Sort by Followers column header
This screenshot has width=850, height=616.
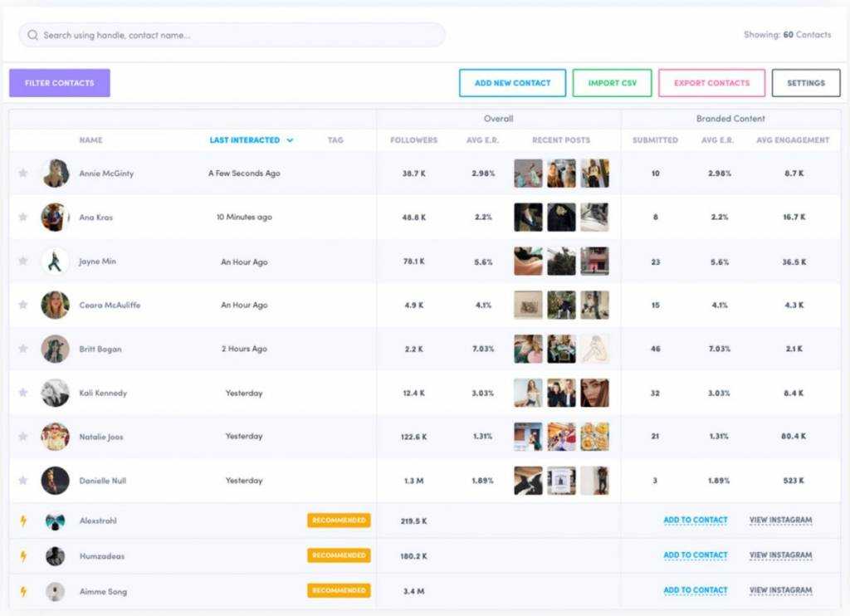tap(413, 140)
